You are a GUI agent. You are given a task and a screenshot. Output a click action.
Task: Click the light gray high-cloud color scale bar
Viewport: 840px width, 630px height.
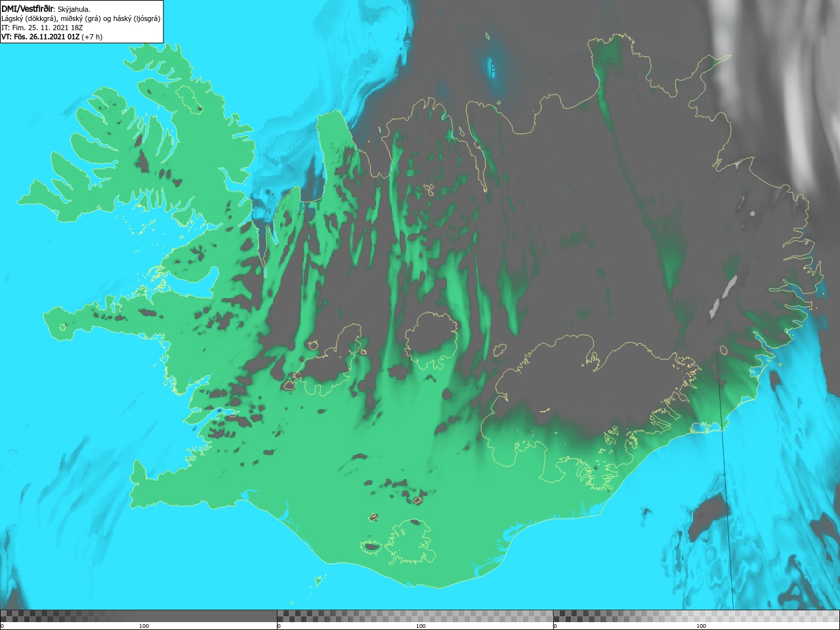pos(696,616)
